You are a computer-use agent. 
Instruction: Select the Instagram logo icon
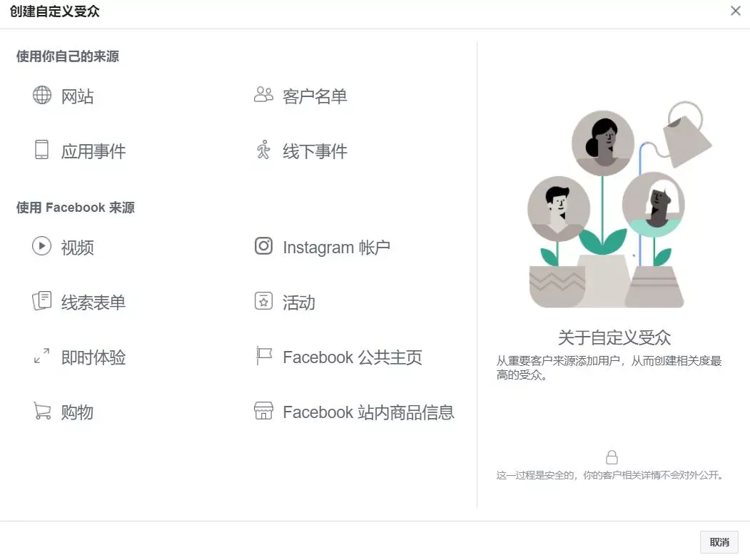tap(263, 246)
